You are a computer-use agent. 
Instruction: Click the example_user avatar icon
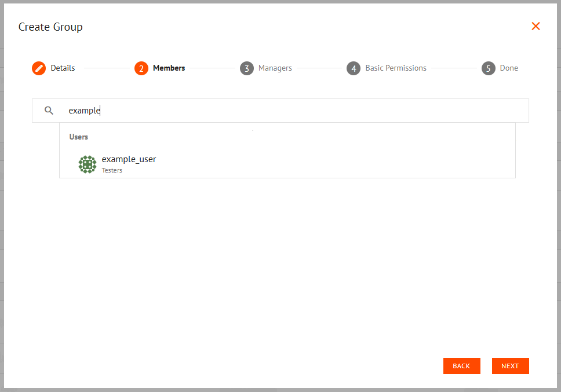(x=88, y=164)
